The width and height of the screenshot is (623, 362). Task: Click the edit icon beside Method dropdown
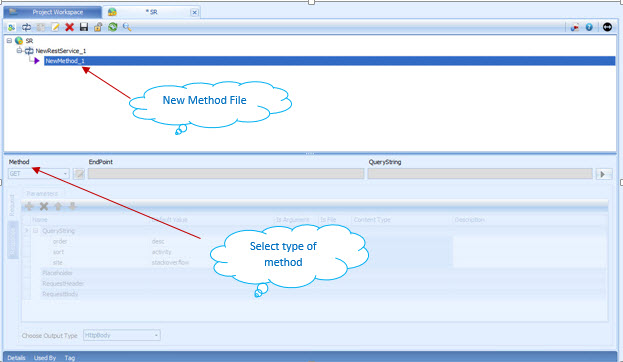click(79, 174)
